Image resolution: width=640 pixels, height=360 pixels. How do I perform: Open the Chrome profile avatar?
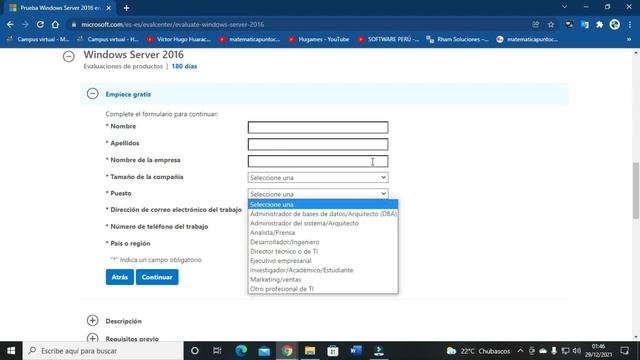point(615,24)
